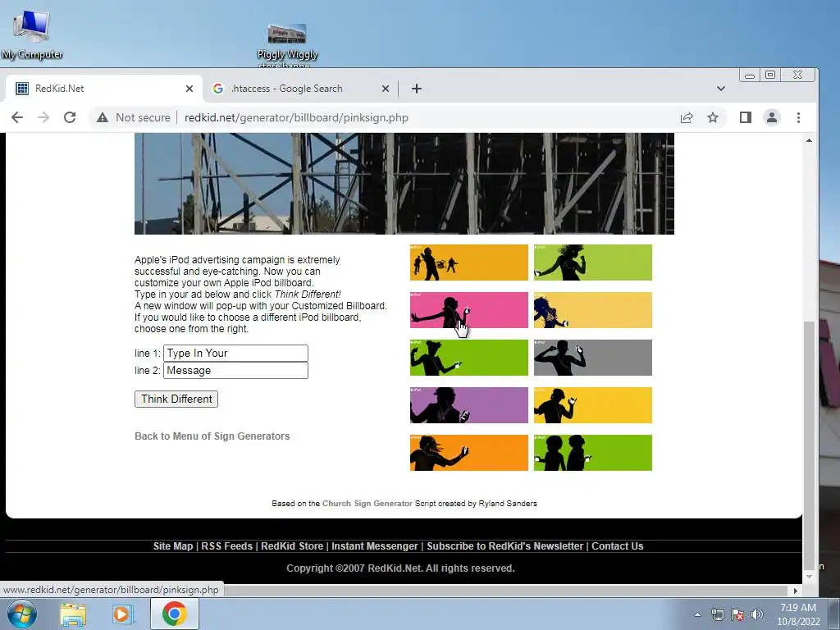Click the Chrome taskbar icon
Image resolution: width=840 pixels, height=630 pixels.
pos(174,614)
